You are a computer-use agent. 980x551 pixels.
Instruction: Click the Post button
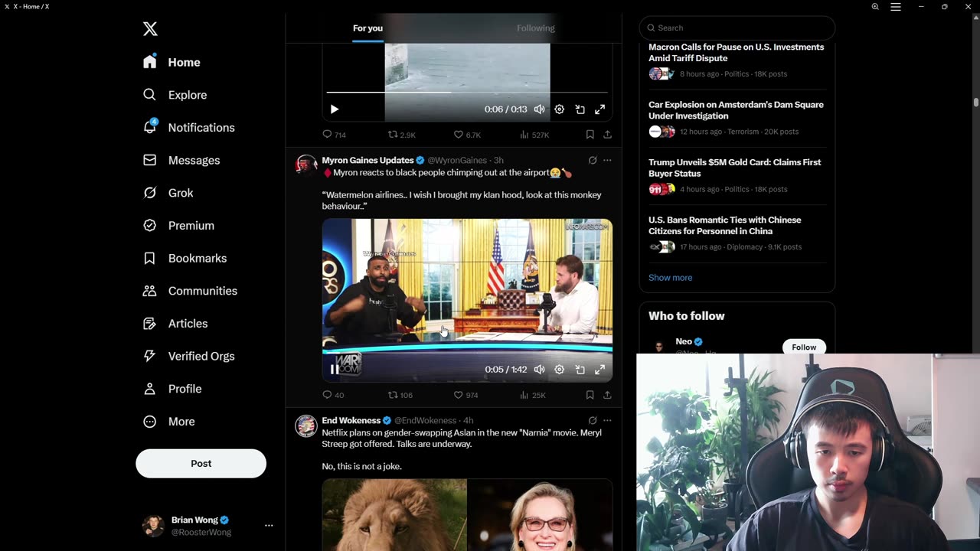click(x=201, y=464)
